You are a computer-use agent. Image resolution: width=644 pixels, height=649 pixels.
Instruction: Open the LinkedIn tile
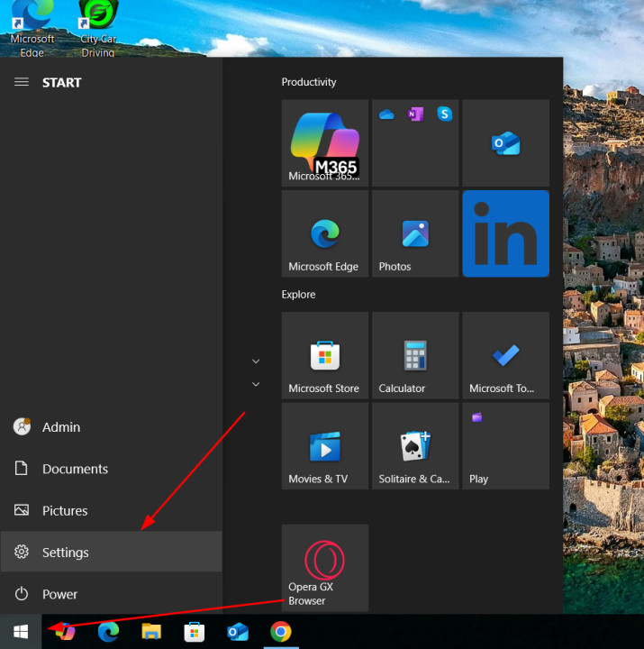pos(505,233)
